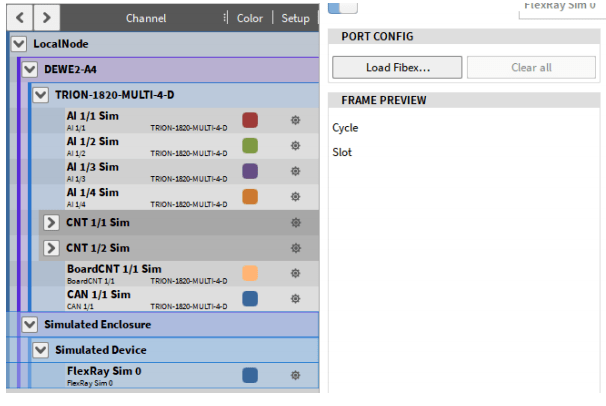The width and height of the screenshot is (606, 406).
Task: Open setup gear for BoardCNT 1/1 Sim
Action: pos(295,273)
